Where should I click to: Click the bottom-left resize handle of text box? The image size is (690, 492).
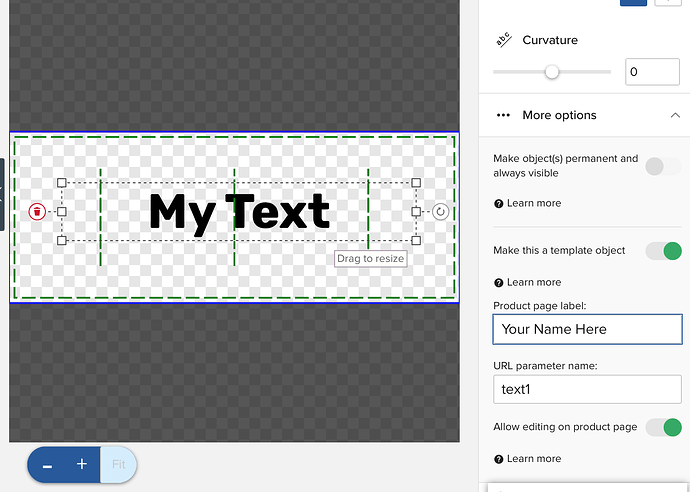[62, 240]
